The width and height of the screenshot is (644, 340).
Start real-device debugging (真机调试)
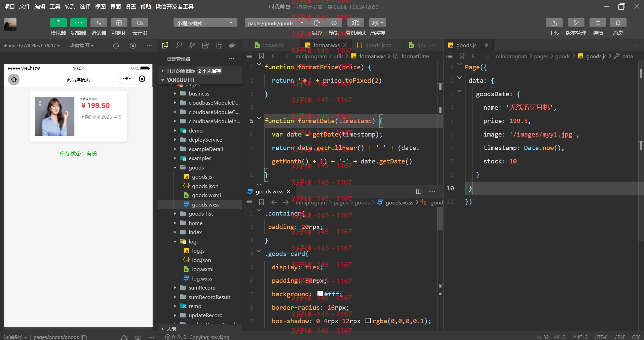click(x=355, y=23)
